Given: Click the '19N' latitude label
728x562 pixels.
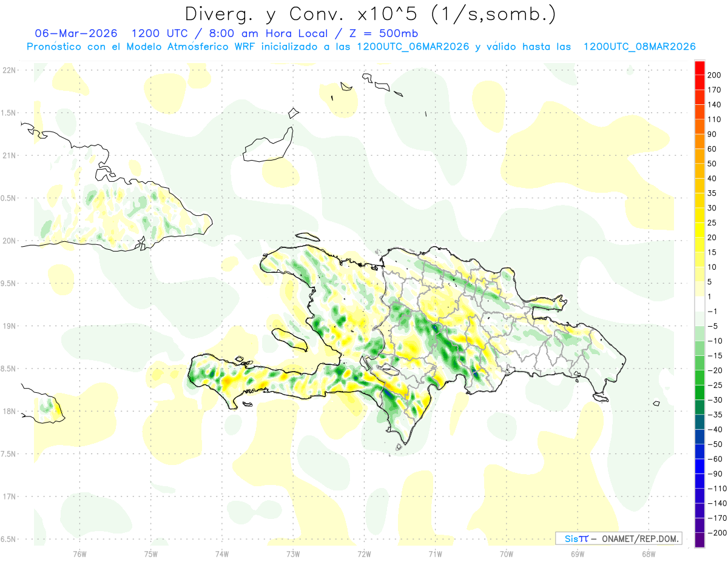Looking at the screenshot, I should click(8, 326).
